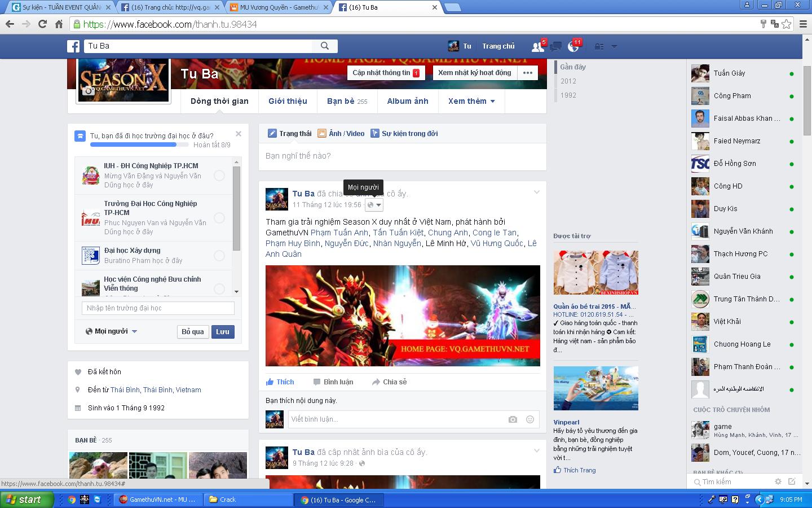Click the like thumb icon under post
This screenshot has height=508, width=812.
click(x=270, y=382)
